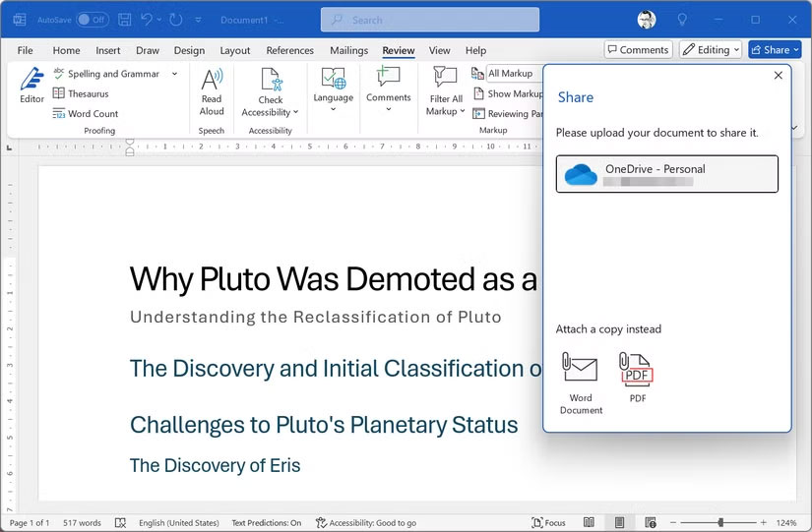
Task: Open the Thesaurus tool
Action: click(88, 93)
